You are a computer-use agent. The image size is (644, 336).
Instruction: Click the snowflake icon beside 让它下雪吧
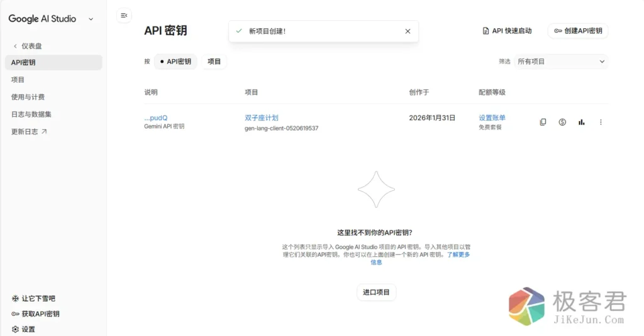coord(15,298)
